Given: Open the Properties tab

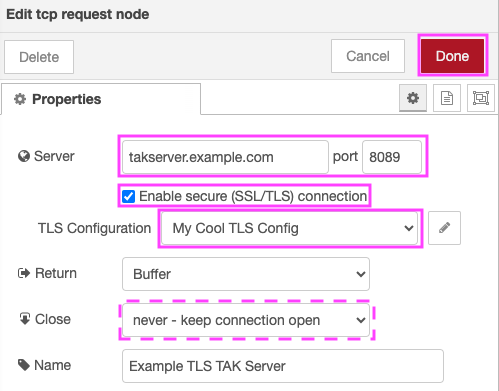Looking at the screenshot, I should [x=101, y=99].
